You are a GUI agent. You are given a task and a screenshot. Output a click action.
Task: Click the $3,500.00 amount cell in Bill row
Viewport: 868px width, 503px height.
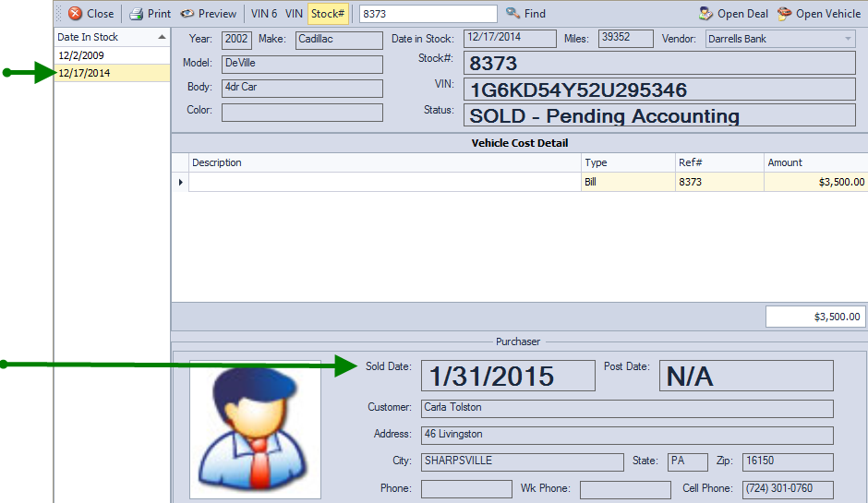(x=816, y=182)
